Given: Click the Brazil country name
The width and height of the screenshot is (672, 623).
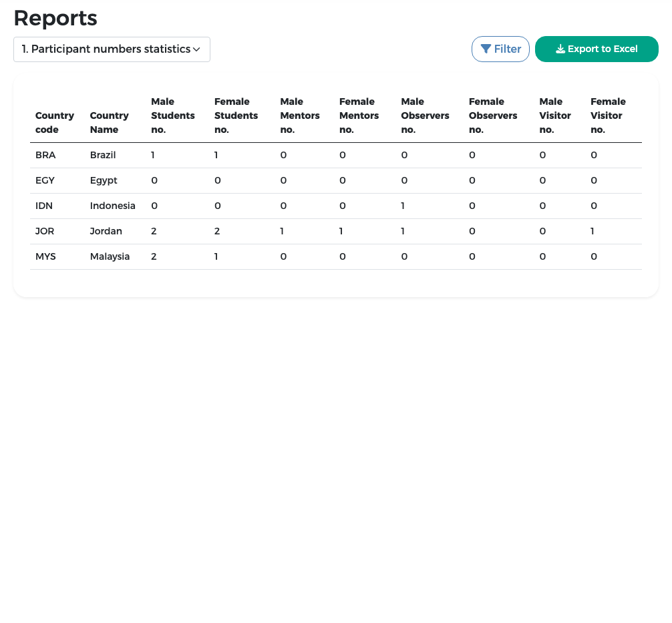Looking at the screenshot, I should point(103,155).
